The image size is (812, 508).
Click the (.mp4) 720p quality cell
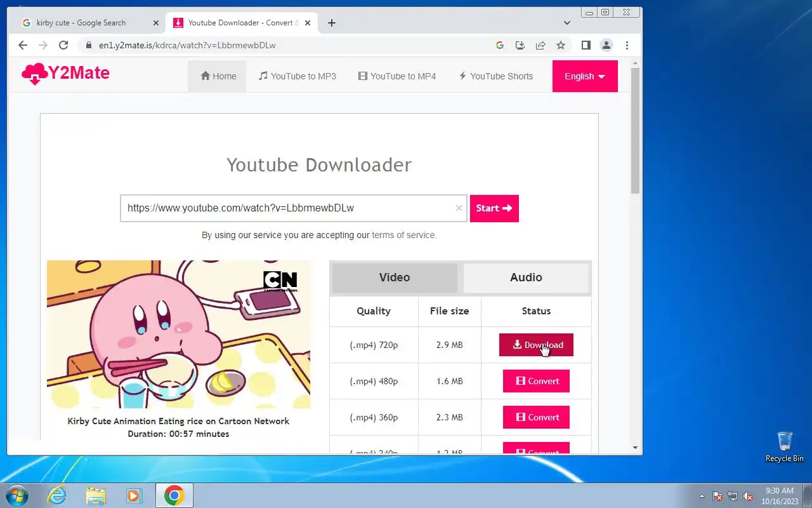pyautogui.click(x=374, y=345)
